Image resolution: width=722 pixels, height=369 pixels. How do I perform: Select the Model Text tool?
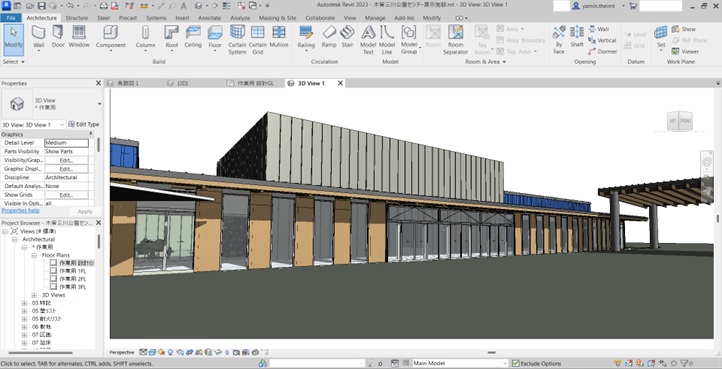tap(368, 40)
